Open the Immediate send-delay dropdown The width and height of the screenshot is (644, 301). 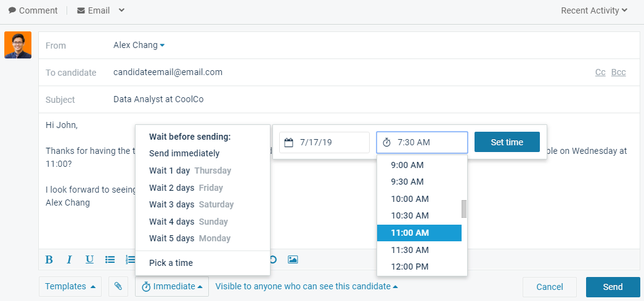[x=171, y=286]
